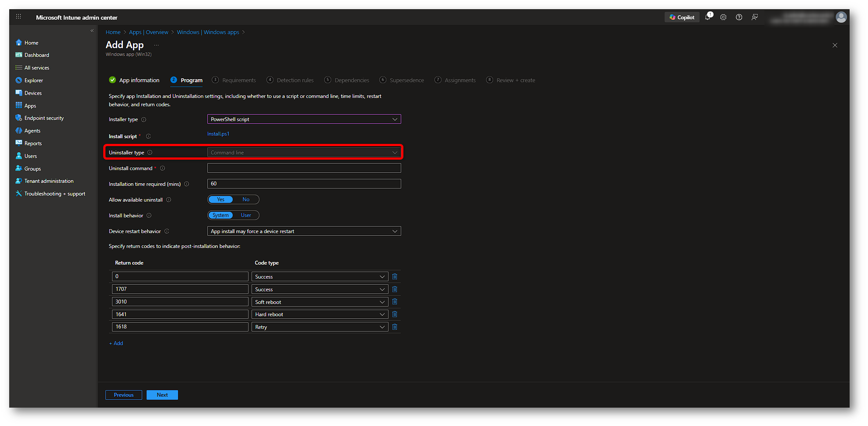Click info icon next to Installer type
The width and height of the screenshot is (868, 426).
pos(144,119)
